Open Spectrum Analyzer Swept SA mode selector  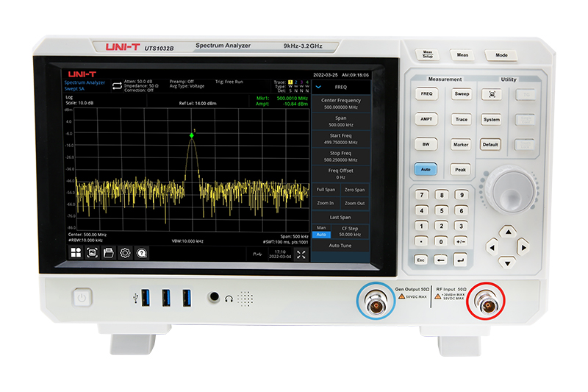click(x=85, y=85)
